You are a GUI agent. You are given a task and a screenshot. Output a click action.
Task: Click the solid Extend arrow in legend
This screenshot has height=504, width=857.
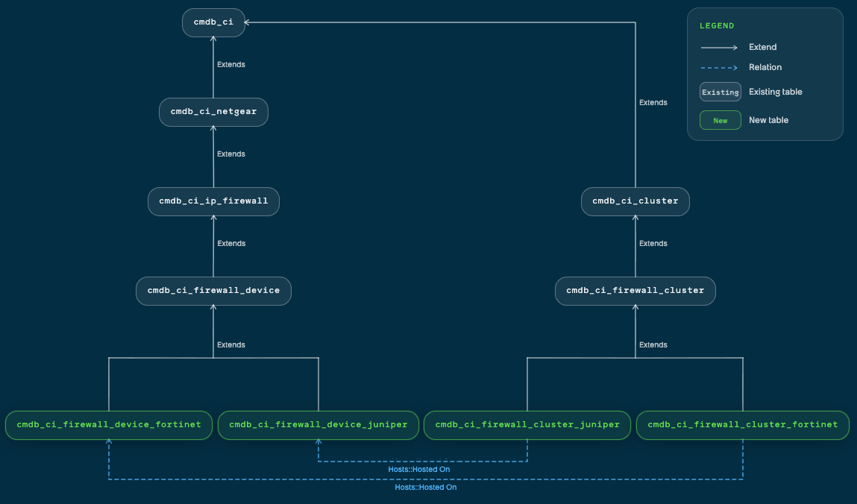click(x=719, y=48)
